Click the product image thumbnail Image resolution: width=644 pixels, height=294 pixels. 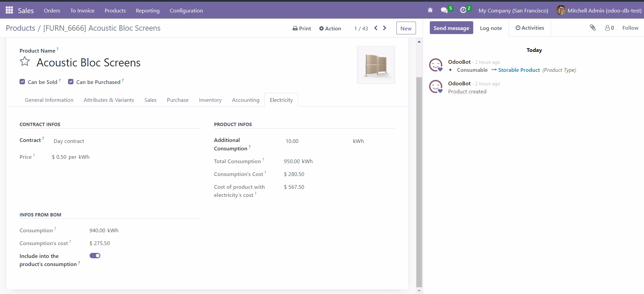tap(376, 65)
